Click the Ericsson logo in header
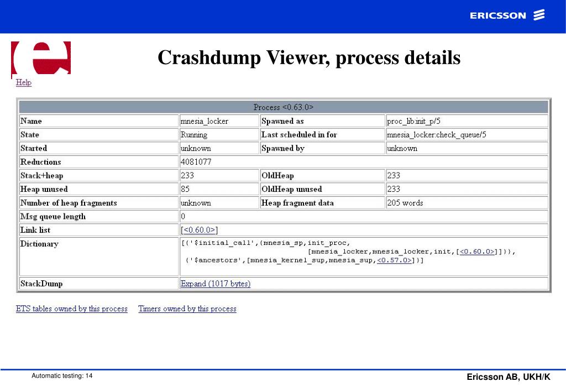566x392 pixels. (x=507, y=15)
